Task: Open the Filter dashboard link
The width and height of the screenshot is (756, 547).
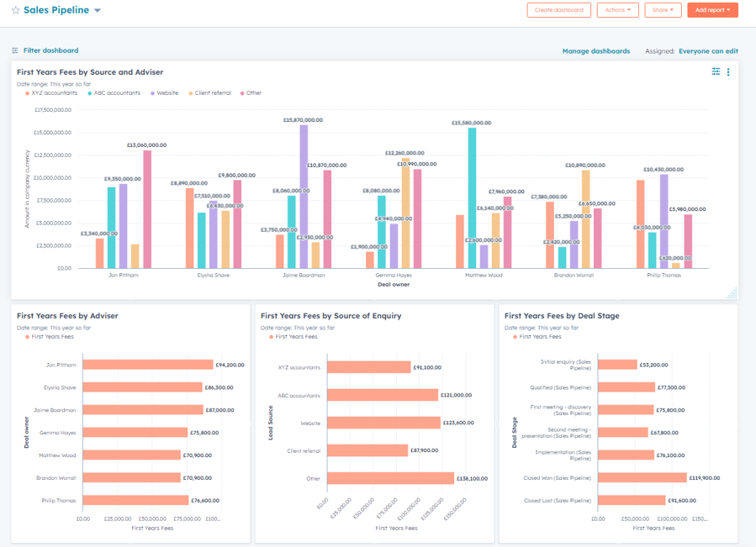Action: tap(50, 50)
